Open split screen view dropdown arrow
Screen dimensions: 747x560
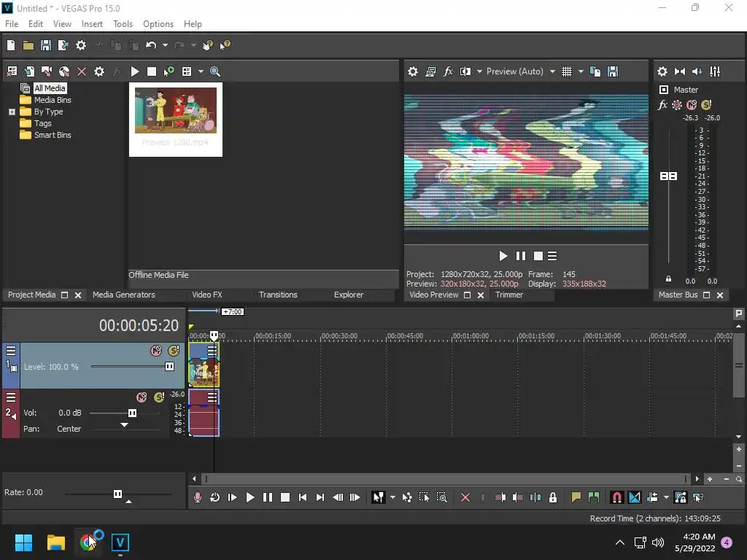pyautogui.click(x=479, y=71)
